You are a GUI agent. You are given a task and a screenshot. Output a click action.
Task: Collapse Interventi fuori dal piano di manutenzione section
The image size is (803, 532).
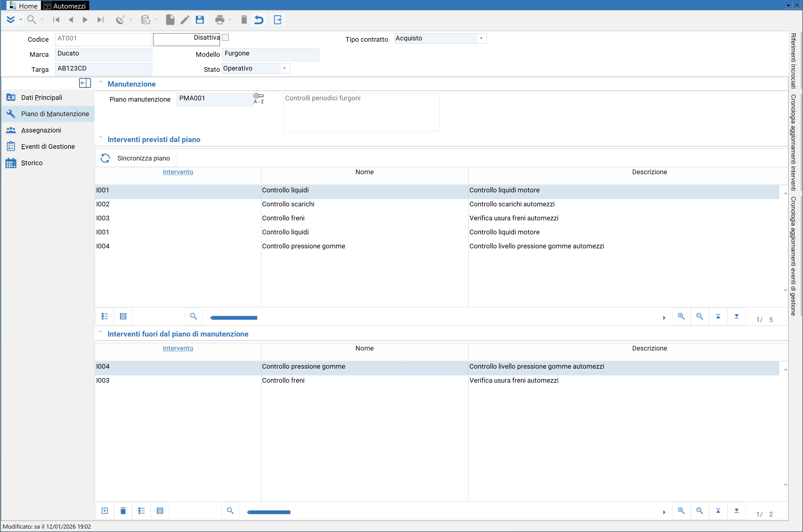tap(100, 332)
